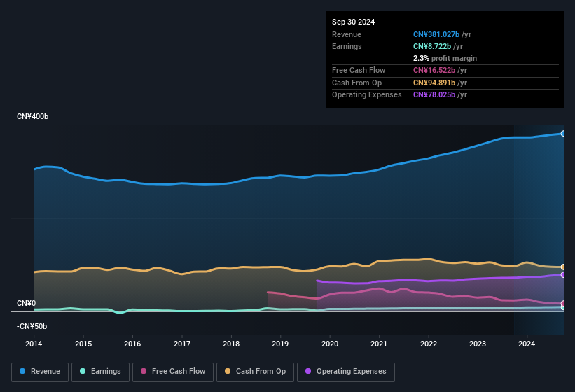Select the 2022 x-axis year label

(428, 344)
